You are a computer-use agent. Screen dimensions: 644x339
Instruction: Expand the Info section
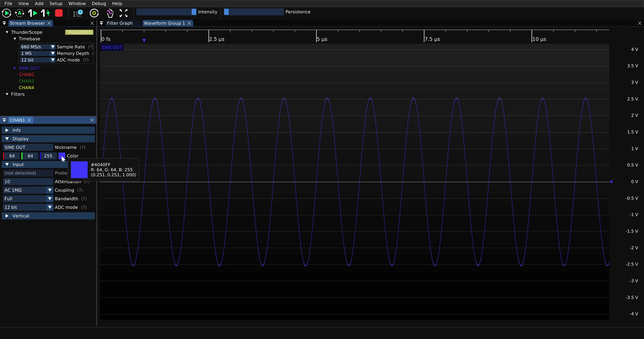click(x=48, y=130)
